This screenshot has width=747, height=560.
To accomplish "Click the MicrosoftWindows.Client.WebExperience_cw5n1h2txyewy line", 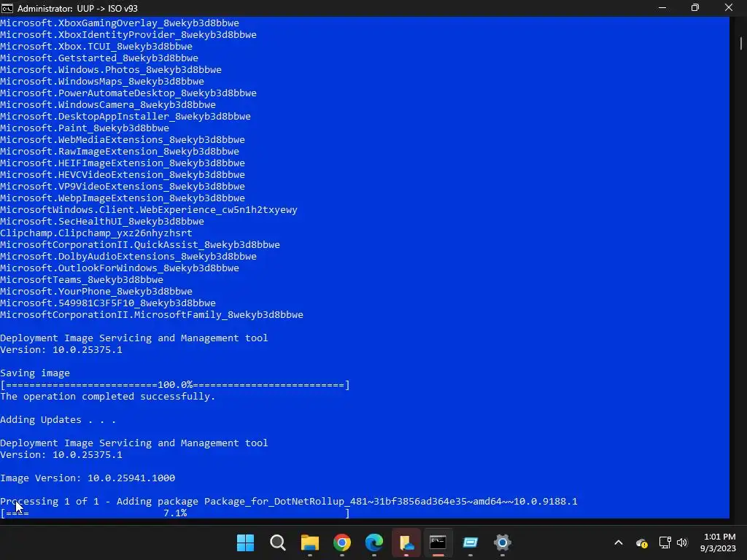I will coord(149,209).
